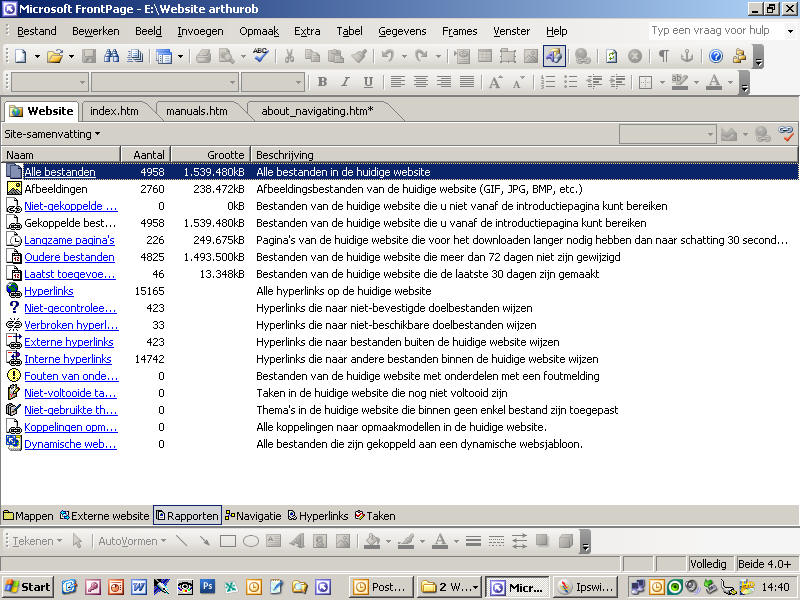Open the Invoegen menu
This screenshot has width=800, height=600.
pyautogui.click(x=200, y=31)
